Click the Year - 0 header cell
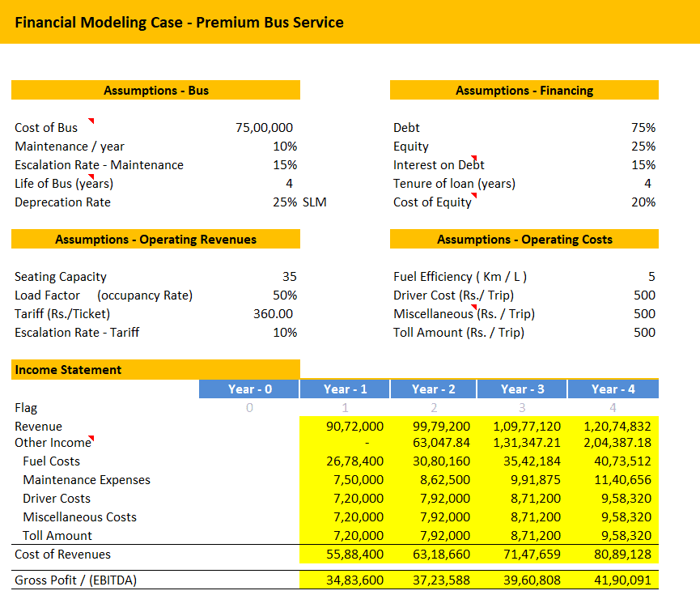 [249, 389]
